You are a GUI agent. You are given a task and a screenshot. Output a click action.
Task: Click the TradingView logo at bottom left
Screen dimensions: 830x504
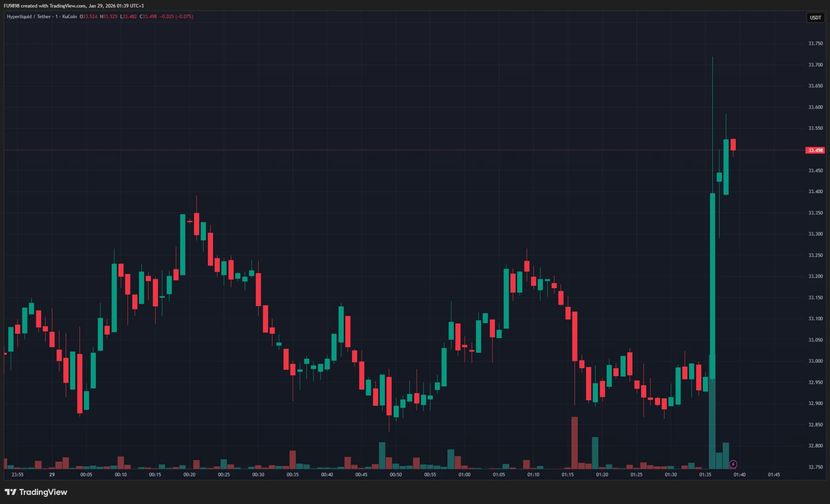pos(36,492)
